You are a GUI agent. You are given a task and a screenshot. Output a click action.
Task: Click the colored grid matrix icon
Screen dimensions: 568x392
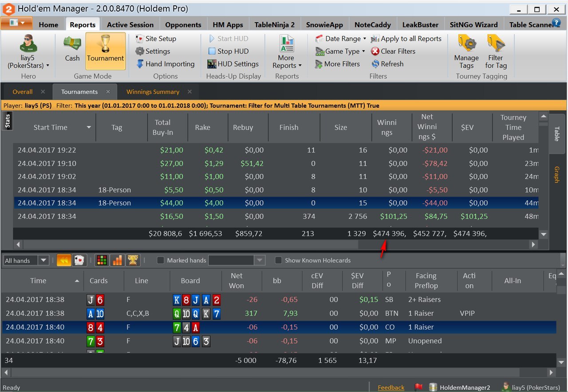[x=102, y=260]
